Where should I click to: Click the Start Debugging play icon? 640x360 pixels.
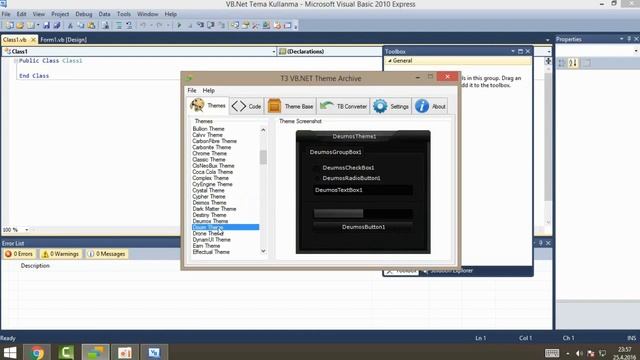(179, 25)
